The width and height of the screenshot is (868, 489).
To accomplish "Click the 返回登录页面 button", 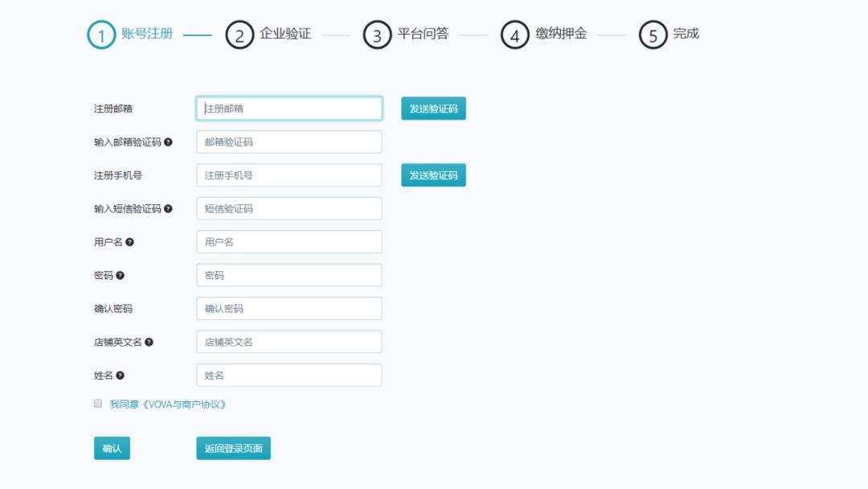I will [x=232, y=448].
